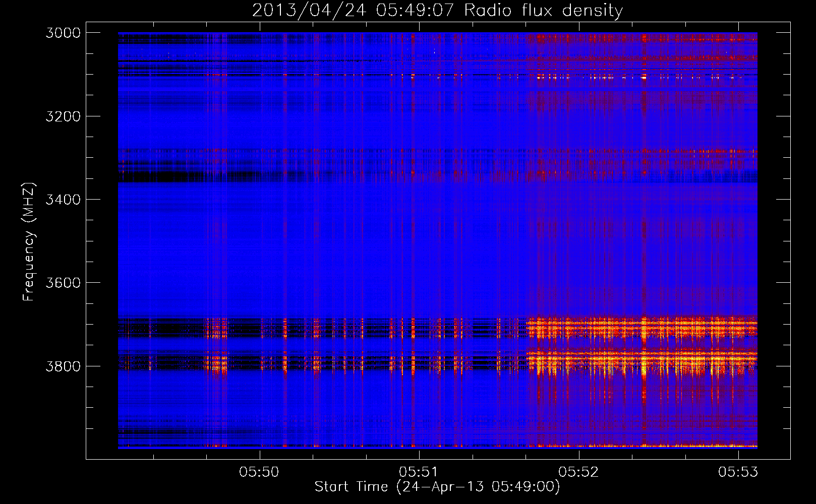Click the 05:52 time tick label
Image resolution: width=816 pixels, height=504 pixels.
579,472
